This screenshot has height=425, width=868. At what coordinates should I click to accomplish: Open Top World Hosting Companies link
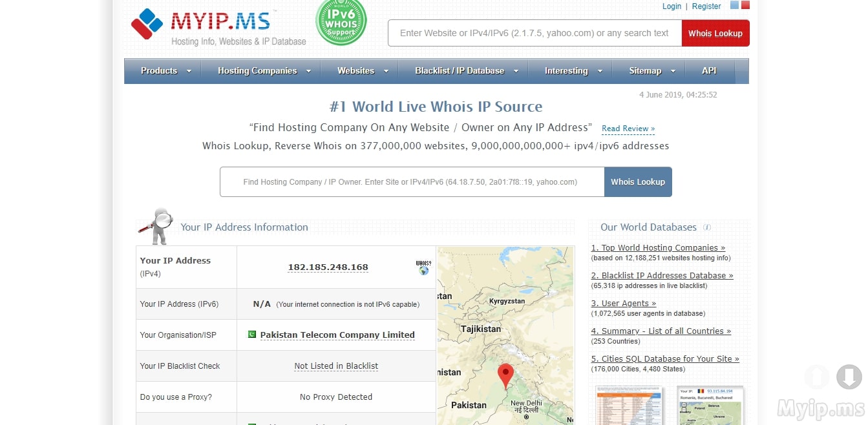658,248
